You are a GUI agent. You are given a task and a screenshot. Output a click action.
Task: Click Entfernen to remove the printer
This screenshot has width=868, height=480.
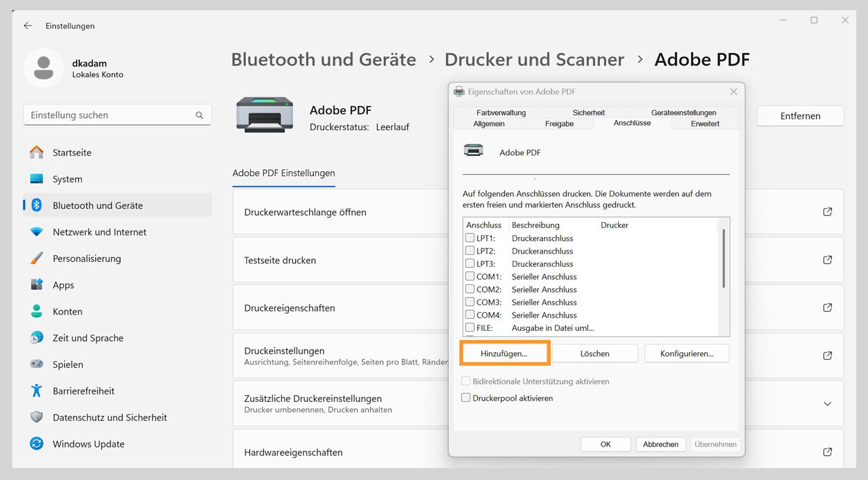click(799, 116)
